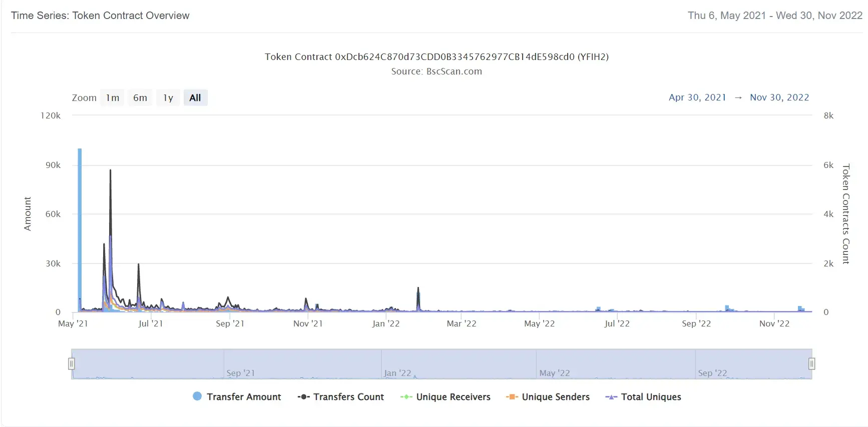Click the right navigator range handle

pyautogui.click(x=811, y=363)
